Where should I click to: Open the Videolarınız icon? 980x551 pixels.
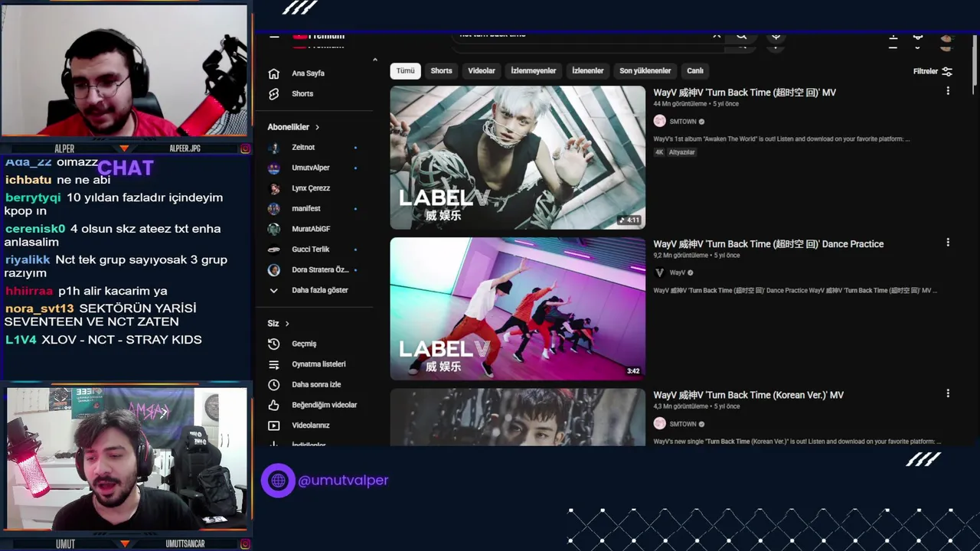(274, 425)
